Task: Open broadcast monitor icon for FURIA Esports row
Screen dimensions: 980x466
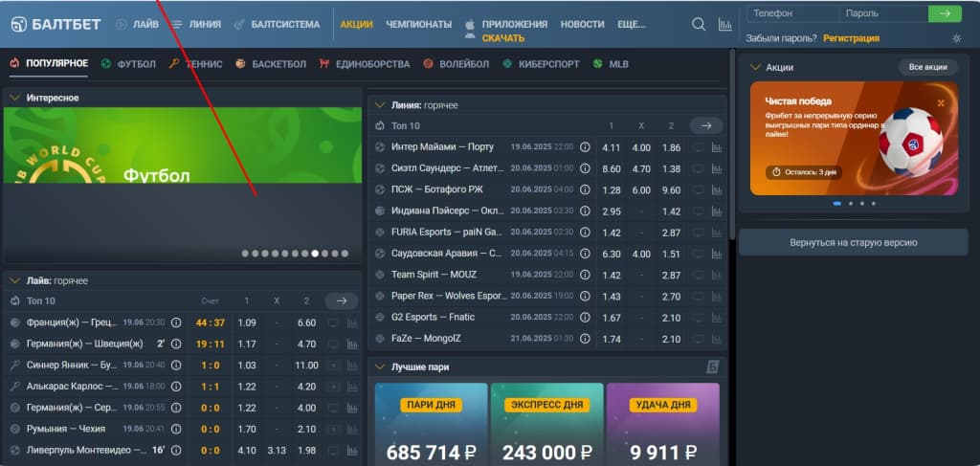Action: (x=698, y=233)
